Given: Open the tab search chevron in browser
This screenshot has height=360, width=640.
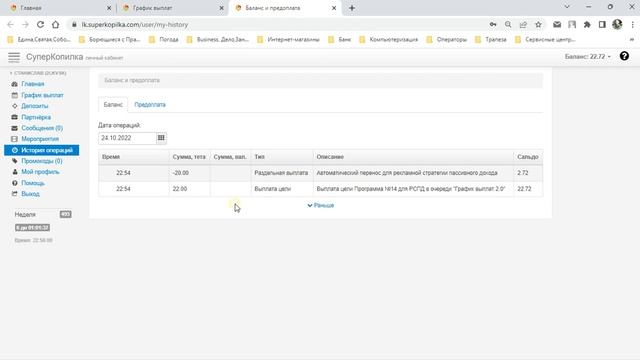Looking at the screenshot, I should pos(567,7).
